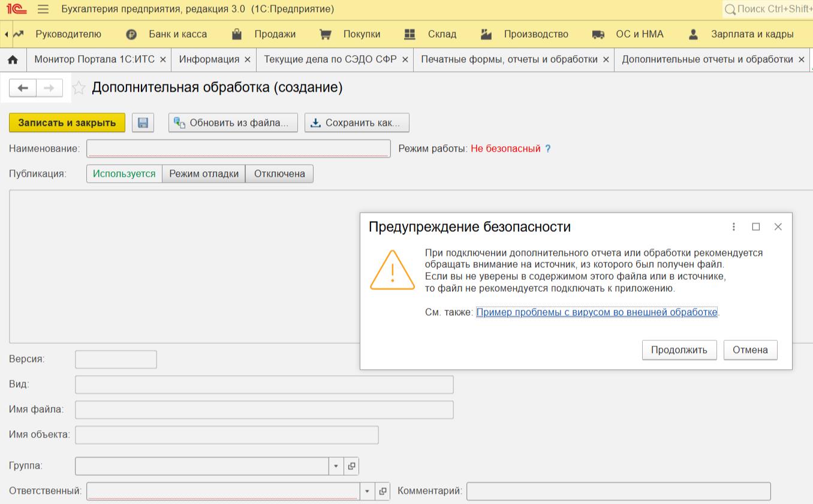
Task: Close the Информация tab
Action: pos(248,60)
